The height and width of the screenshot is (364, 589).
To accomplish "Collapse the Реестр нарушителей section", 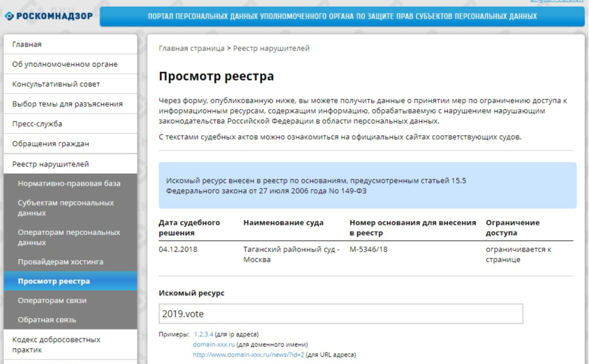I will coord(70,164).
